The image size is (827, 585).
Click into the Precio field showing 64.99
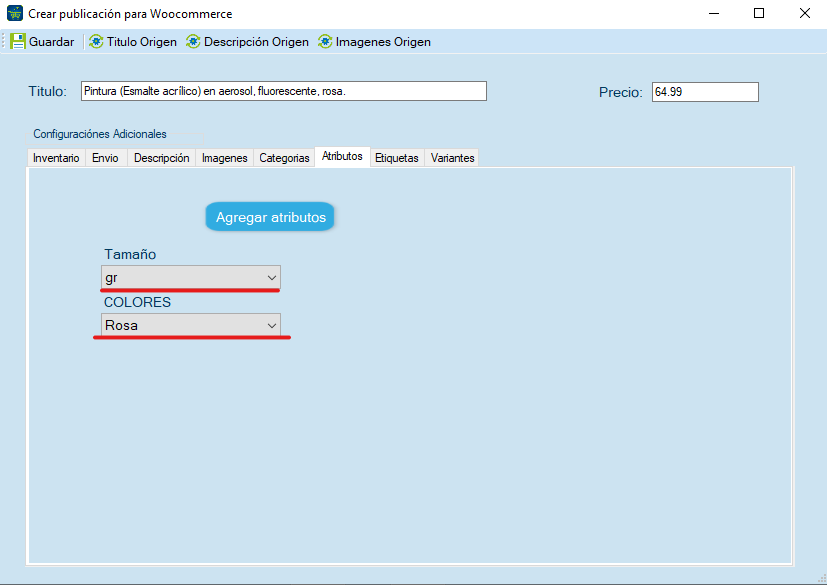tap(705, 92)
